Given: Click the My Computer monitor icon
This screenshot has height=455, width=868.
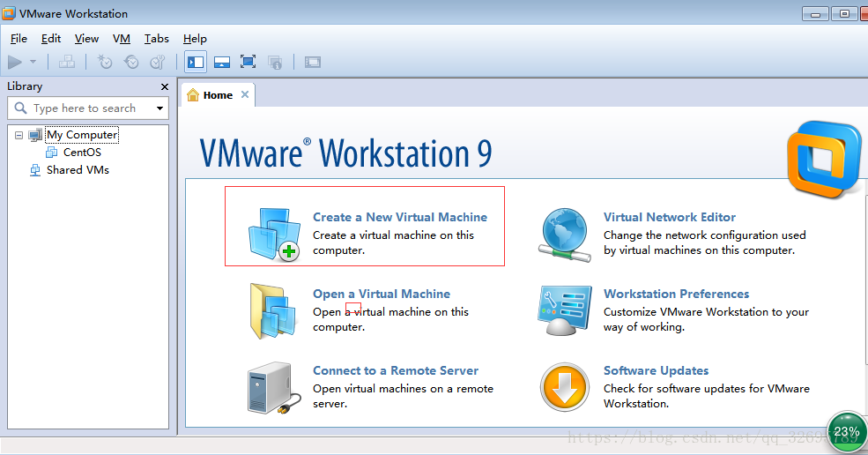Looking at the screenshot, I should coord(35,135).
